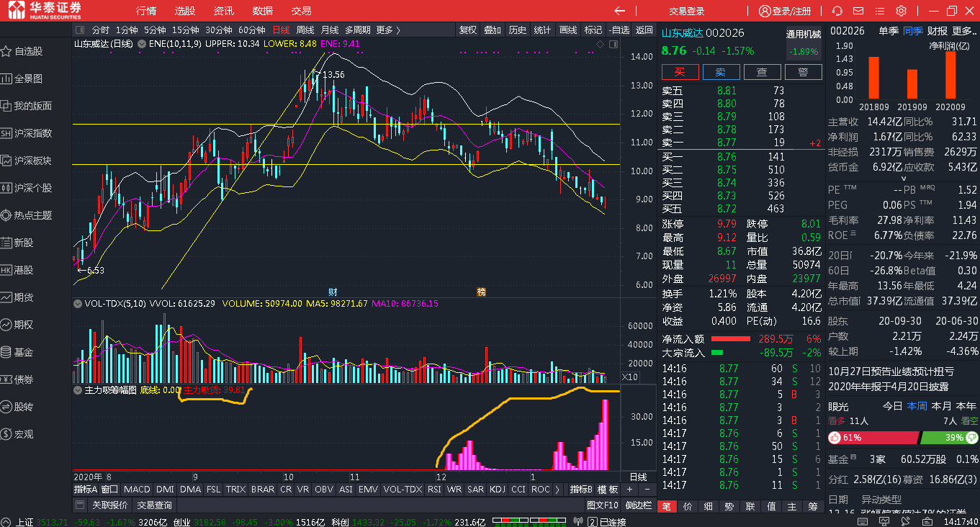The height and width of the screenshot is (527, 980).
Task: Click the back arrow in title bar
Action: [x=619, y=11]
